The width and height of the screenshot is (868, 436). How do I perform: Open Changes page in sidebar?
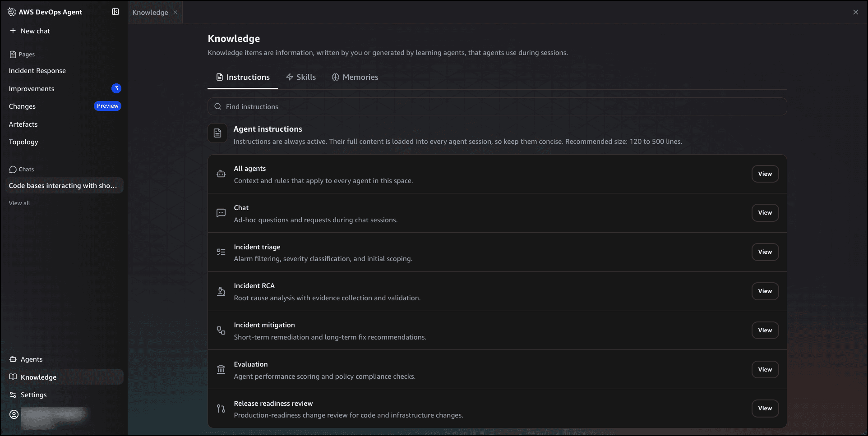pyautogui.click(x=22, y=106)
